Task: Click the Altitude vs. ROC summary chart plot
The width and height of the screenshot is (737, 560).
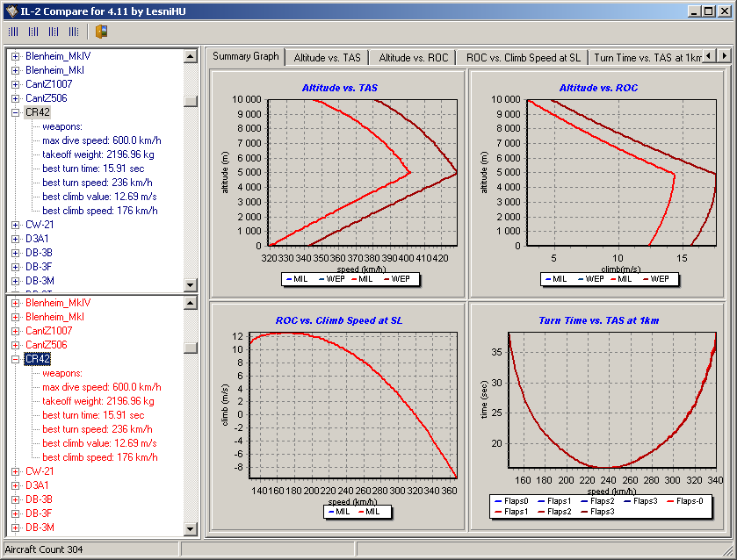Action: point(621,172)
